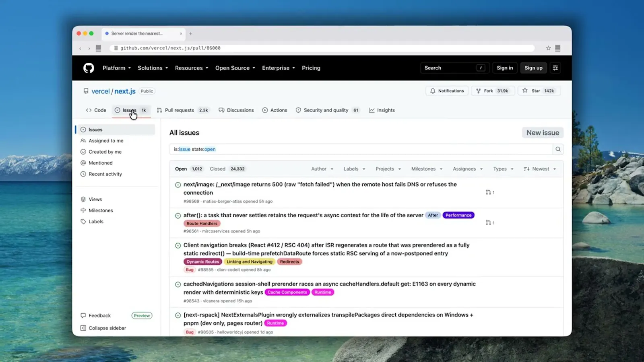Click the New issue button
644x362 pixels.
[x=543, y=133]
